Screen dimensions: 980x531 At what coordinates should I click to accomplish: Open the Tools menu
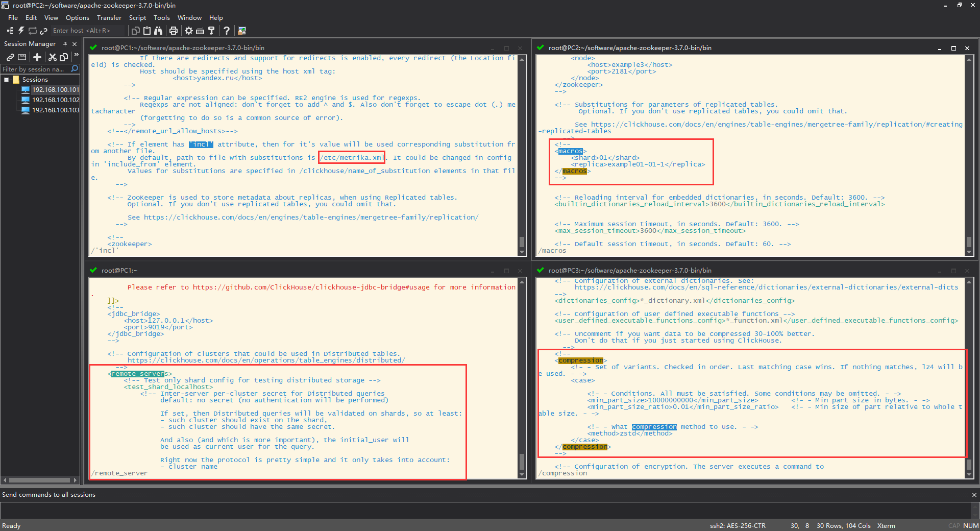click(x=162, y=18)
